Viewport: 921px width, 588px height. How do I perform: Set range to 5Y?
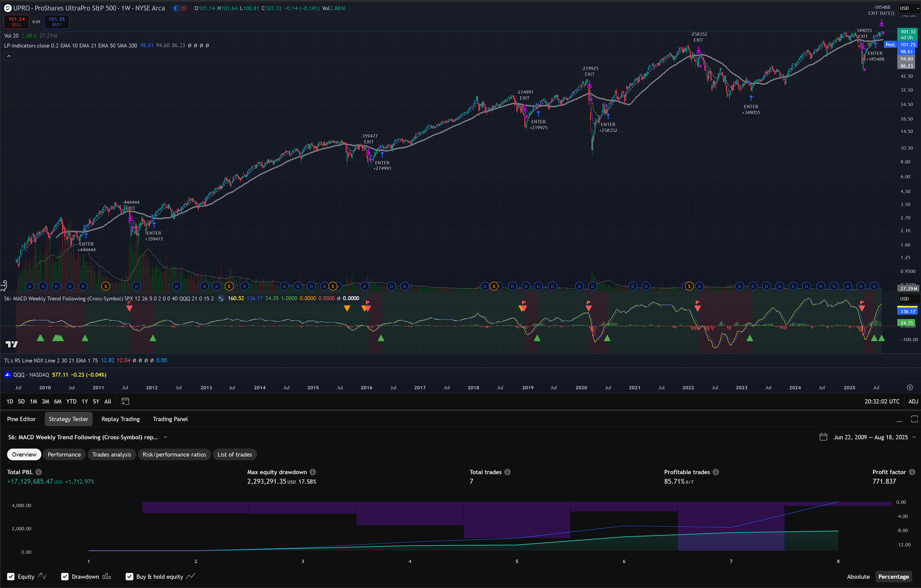coord(96,401)
